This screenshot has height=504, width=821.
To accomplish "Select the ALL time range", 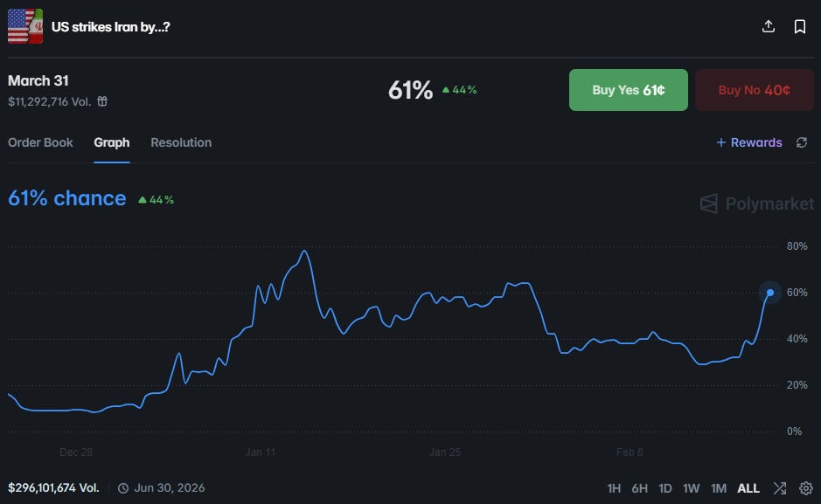I will [x=748, y=488].
